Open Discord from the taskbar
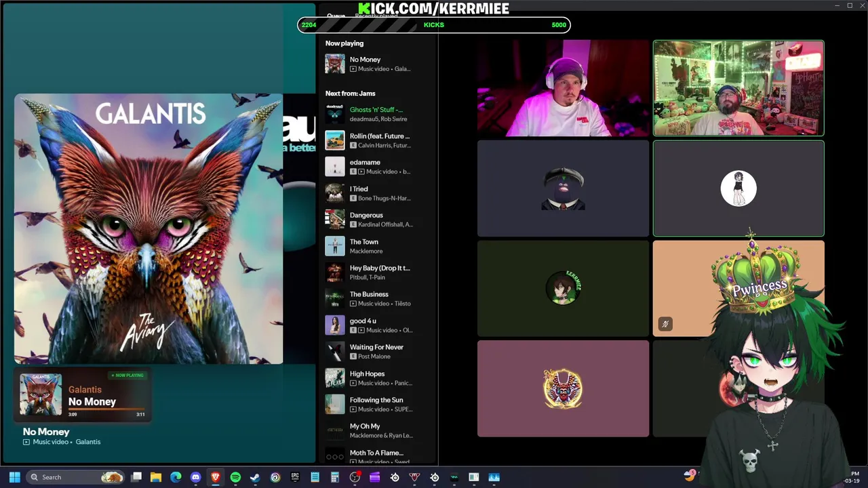868x488 pixels. click(x=196, y=477)
